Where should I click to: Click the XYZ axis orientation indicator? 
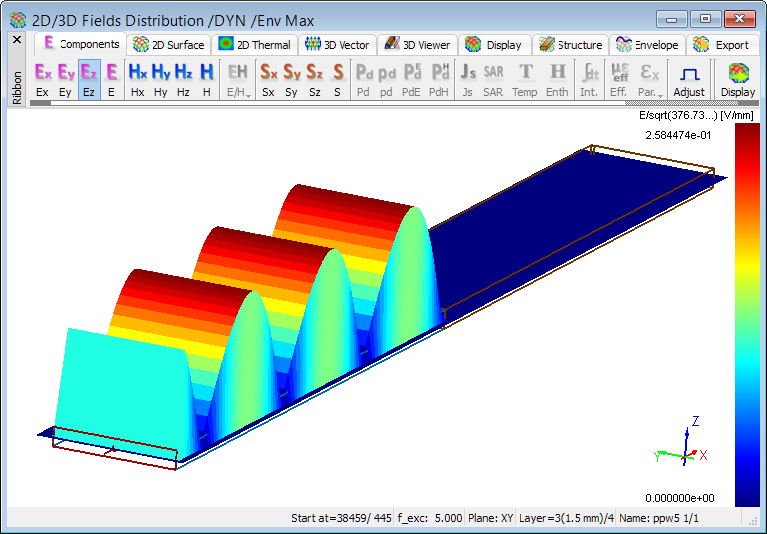coord(684,446)
